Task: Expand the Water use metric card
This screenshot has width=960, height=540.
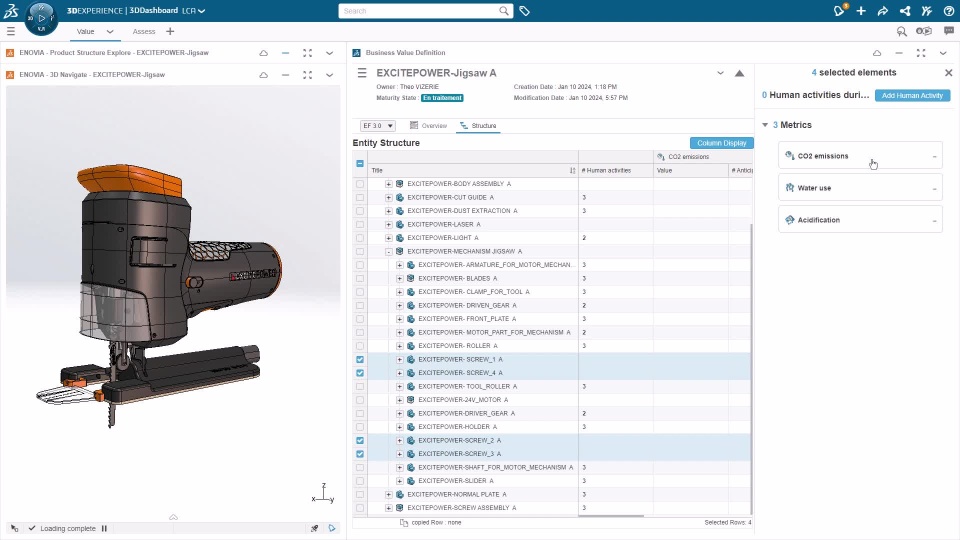Action: pyautogui.click(x=860, y=188)
